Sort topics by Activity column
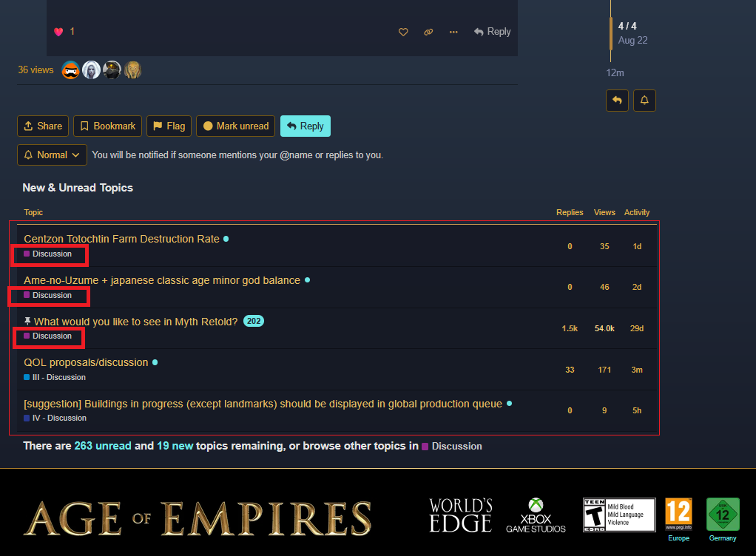The height and width of the screenshot is (556, 756). pyautogui.click(x=636, y=212)
